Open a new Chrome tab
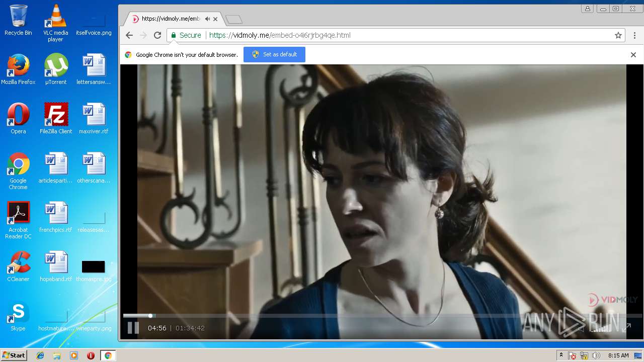The height and width of the screenshot is (362, 644). click(234, 20)
